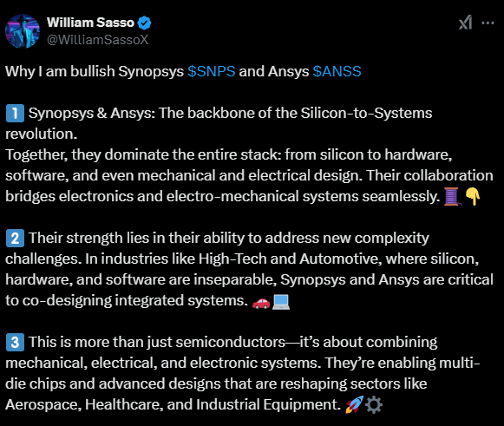This screenshot has width=504, height=426.
Task: Click the rocket emoji
Action: click(x=354, y=404)
